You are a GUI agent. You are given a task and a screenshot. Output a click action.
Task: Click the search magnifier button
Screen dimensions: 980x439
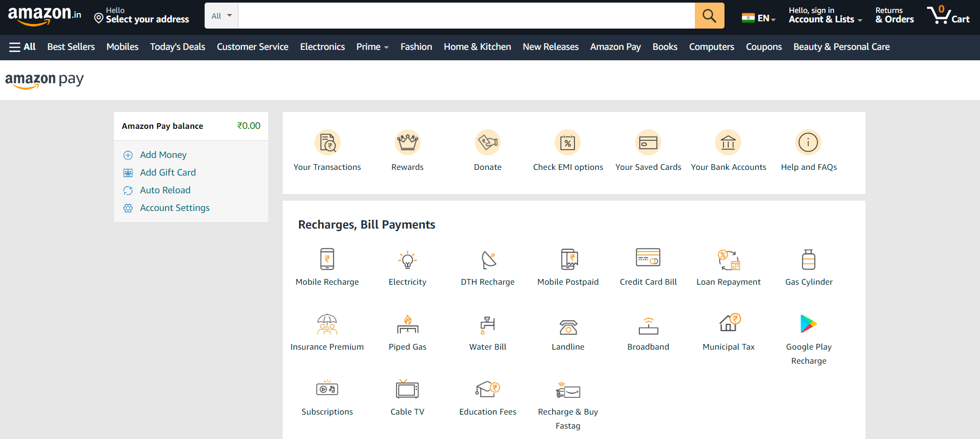coord(709,16)
